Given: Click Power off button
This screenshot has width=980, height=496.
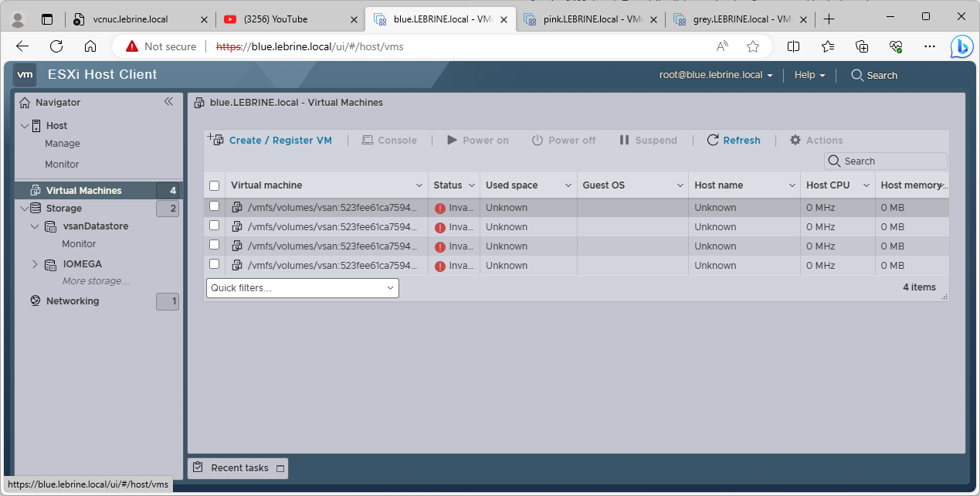Looking at the screenshot, I should tap(563, 140).
